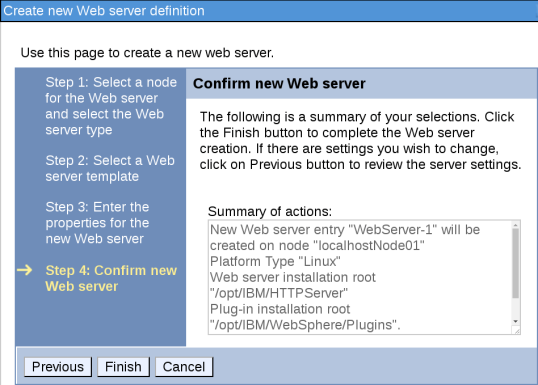Click 'created on node "localhostNode01"' line
This screenshot has height=385, width=538.
point(317,245)
